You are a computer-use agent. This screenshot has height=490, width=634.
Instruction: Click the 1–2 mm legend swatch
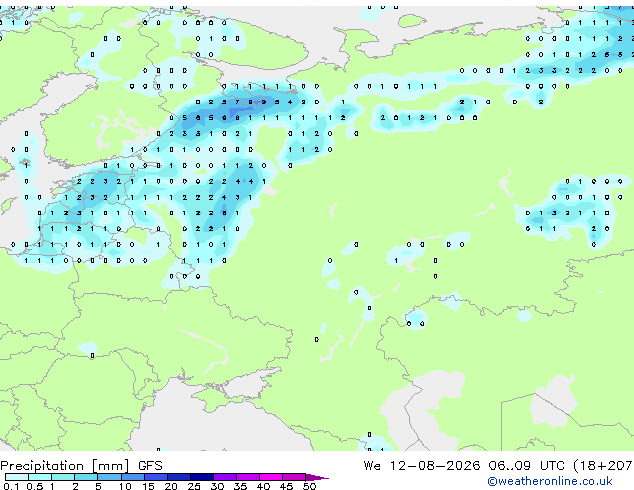click(63, 477)
